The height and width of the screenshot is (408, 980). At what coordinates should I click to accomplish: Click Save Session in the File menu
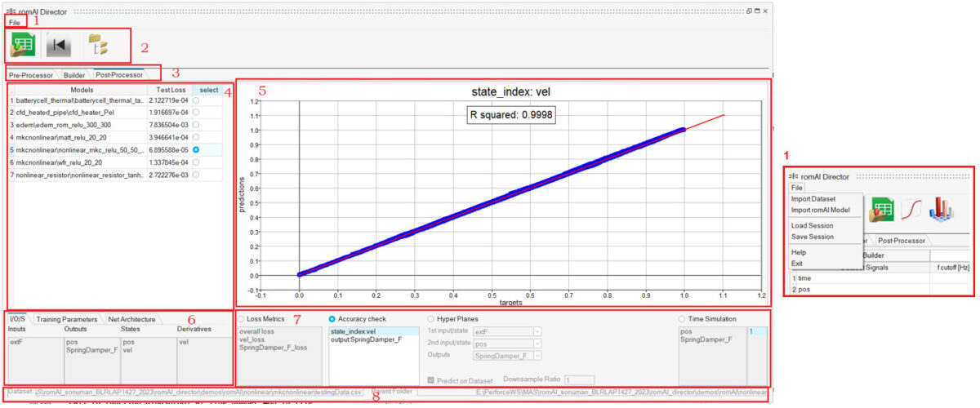click(812, 237)
